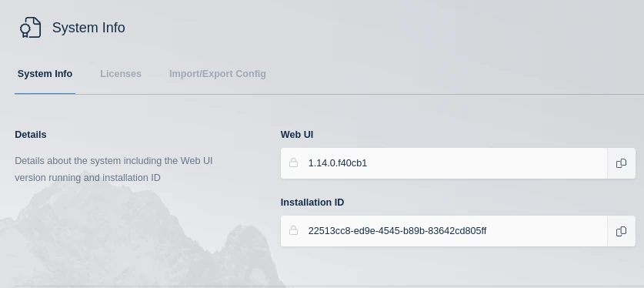
Task: Click the Installation ID field 22513cc8-ed9e
Action: click(444, 231)
